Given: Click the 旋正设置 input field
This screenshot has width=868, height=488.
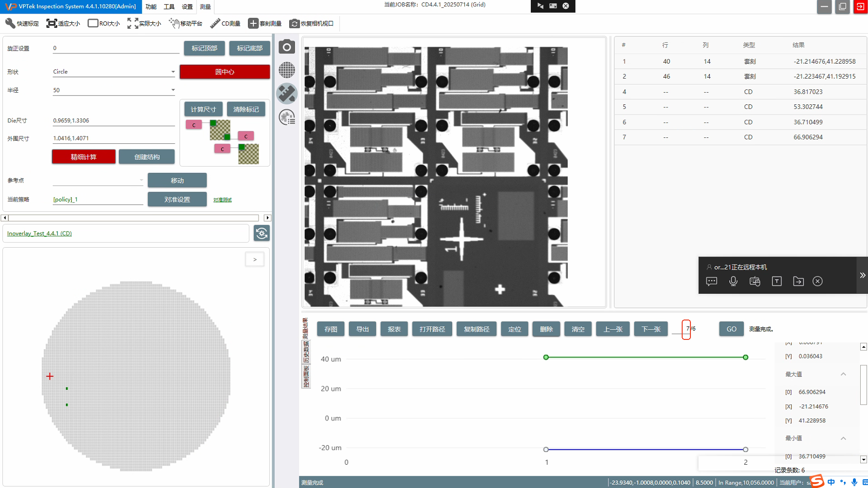Looking at the screenshot, I should coord(115,48).
